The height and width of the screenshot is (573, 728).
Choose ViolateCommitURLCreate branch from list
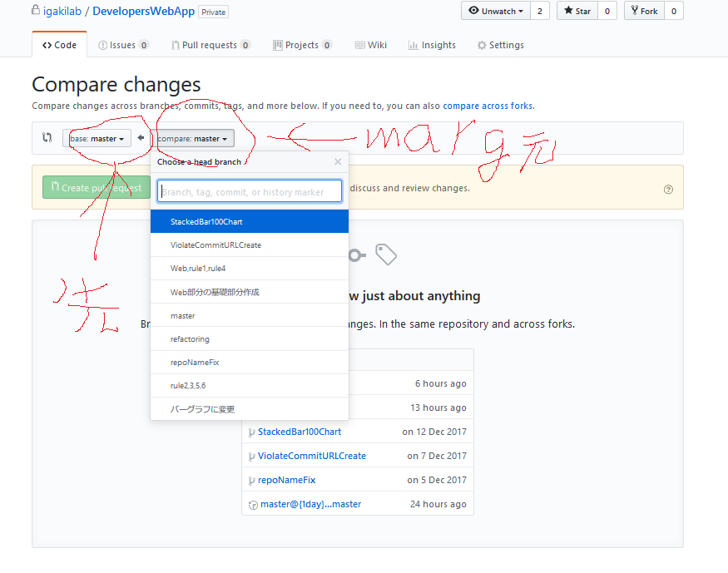coord(250,245)
